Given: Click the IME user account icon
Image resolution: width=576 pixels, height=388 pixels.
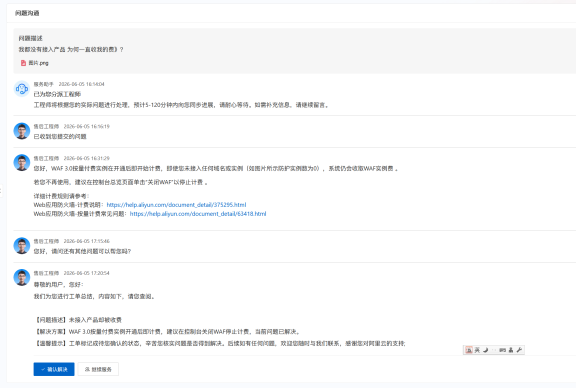Looking at the screenshot, I should pyautogui.click(x=511, y=350).
